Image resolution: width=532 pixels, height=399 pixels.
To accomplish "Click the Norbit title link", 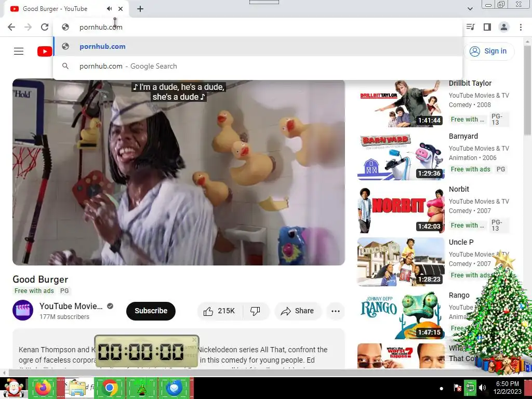I will click(x=459, y=189).
